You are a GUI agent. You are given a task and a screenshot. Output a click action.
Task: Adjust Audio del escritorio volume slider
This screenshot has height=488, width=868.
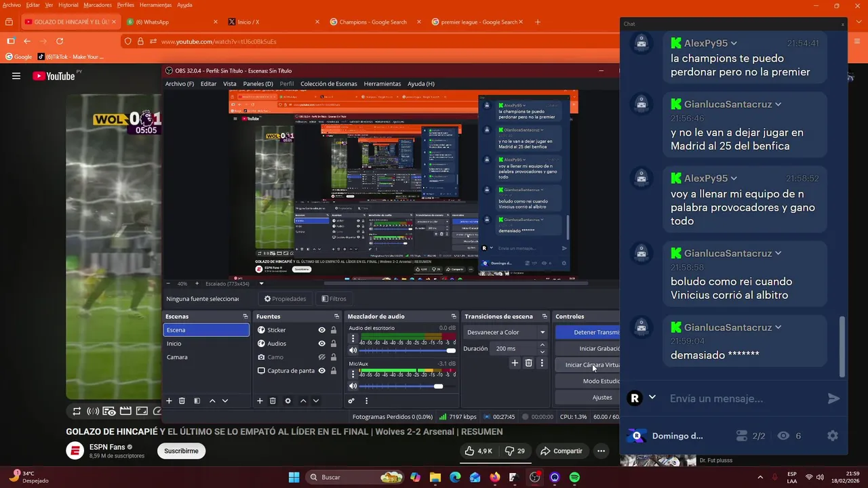click(x=408, y=350)
